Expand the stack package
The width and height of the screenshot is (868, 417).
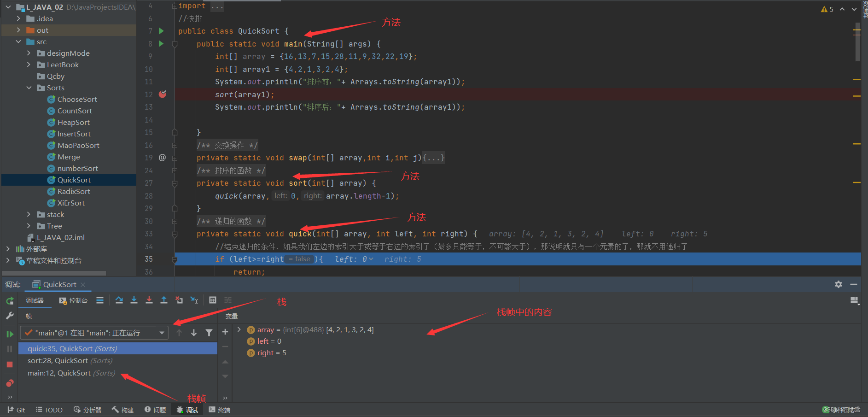click(x=29, y=214)
